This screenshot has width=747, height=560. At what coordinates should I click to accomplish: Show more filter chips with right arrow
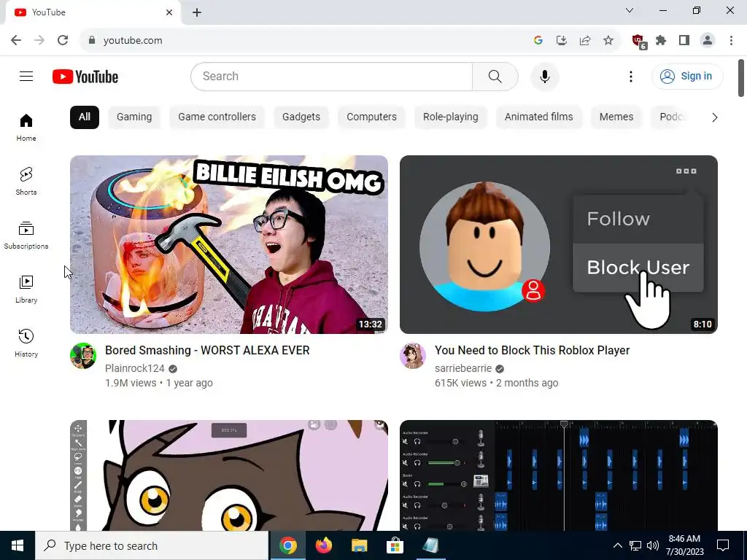click(714, 117)
